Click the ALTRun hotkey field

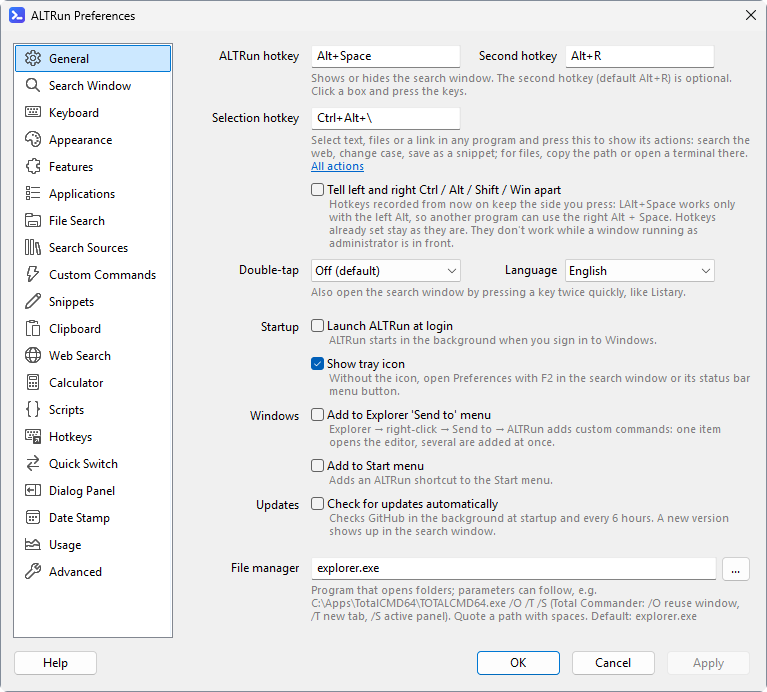coord(385,56)
